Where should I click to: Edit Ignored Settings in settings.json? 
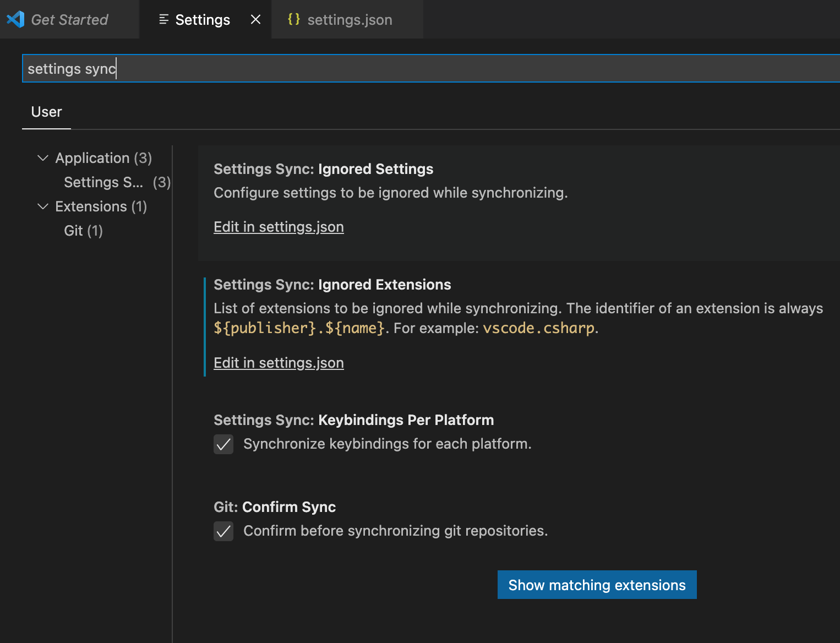tap(279, 227)
